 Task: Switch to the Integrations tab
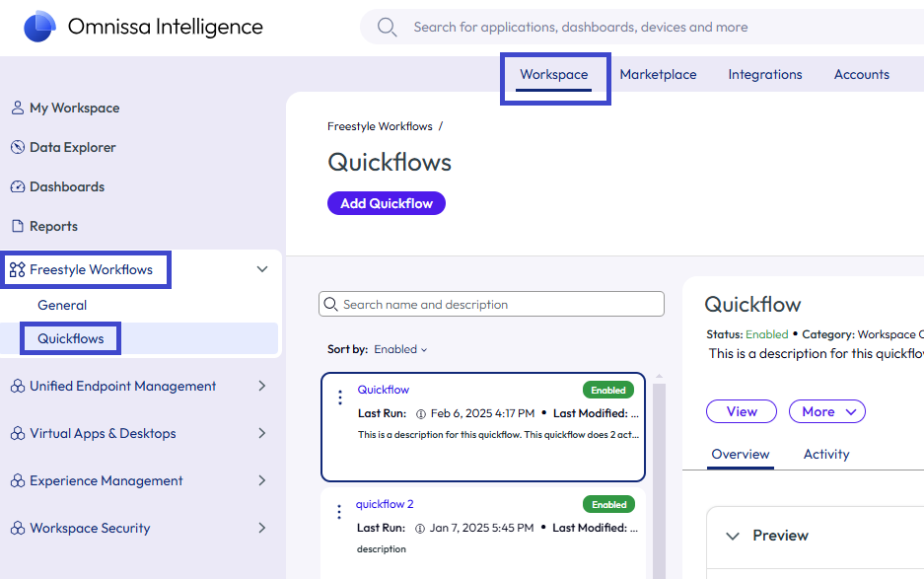coord(765,75)
